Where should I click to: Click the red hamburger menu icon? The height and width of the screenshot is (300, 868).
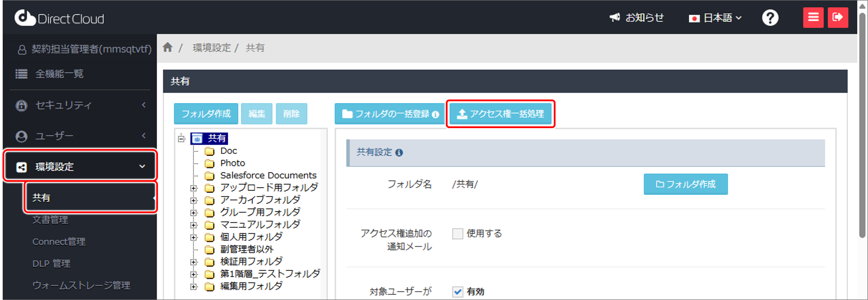point(813,17)
